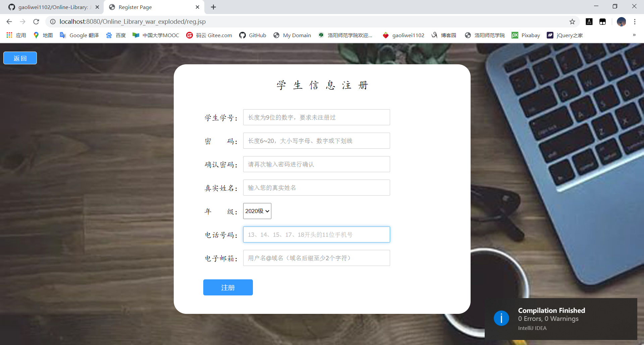Open the 中国大学MOOC bookmark
This screenshot has width=644, height=345.
coord(155,35)
